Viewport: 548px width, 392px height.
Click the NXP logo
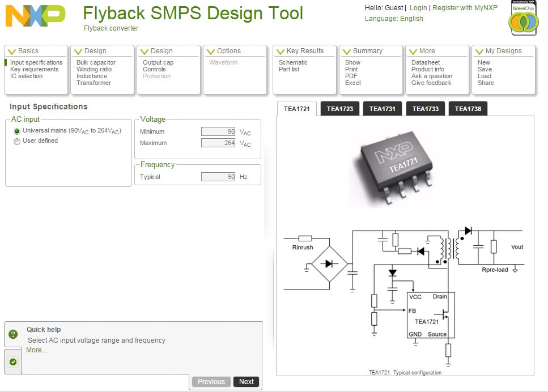click(35, 16)
